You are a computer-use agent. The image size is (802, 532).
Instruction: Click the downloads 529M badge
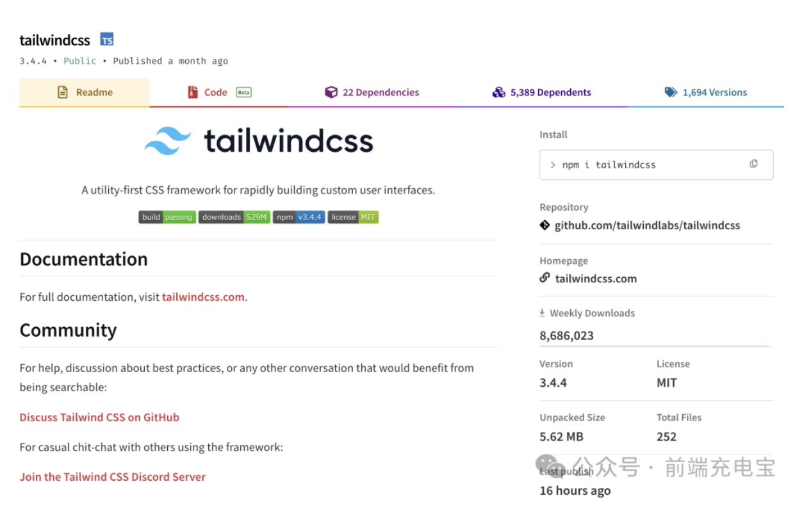pos(234,217)
